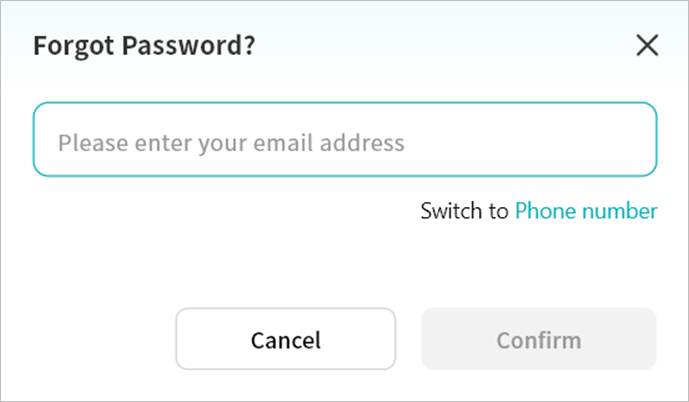
Task: Switch to Phone number recovery
Action: (x=586, y=211)
